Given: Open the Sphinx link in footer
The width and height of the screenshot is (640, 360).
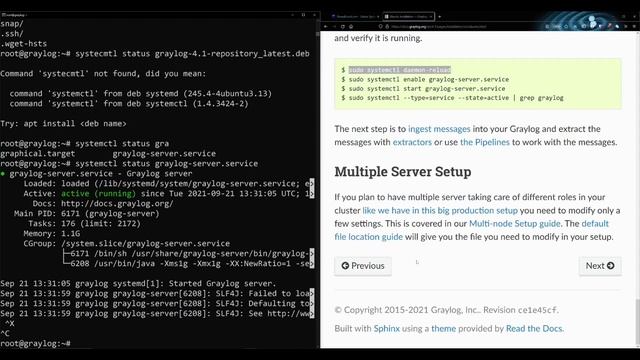Looking at the screenshot, I should click(387, 329).
